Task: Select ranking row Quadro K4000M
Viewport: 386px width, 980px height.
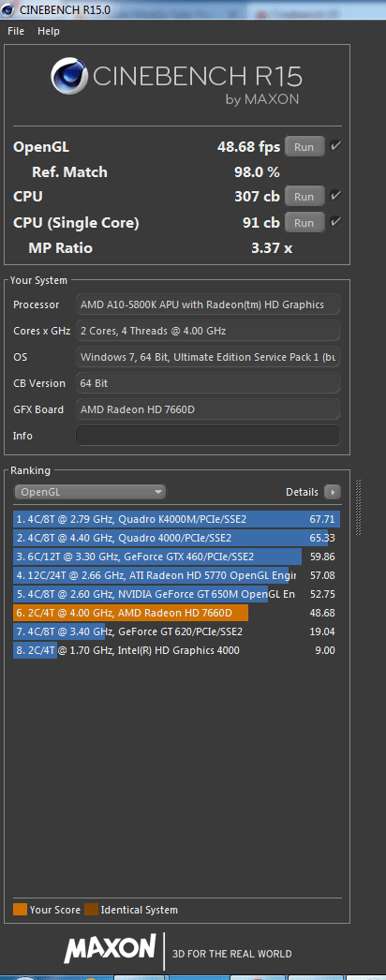Action: point(177,519)
